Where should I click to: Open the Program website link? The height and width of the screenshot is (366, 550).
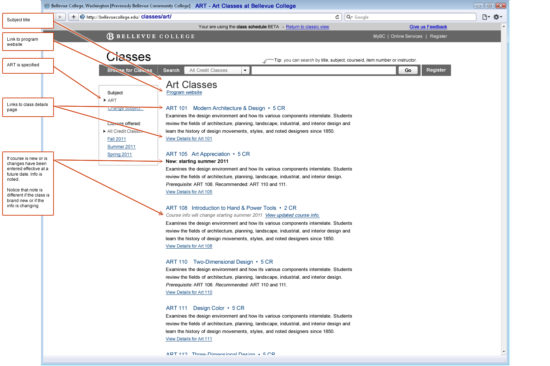184,92
